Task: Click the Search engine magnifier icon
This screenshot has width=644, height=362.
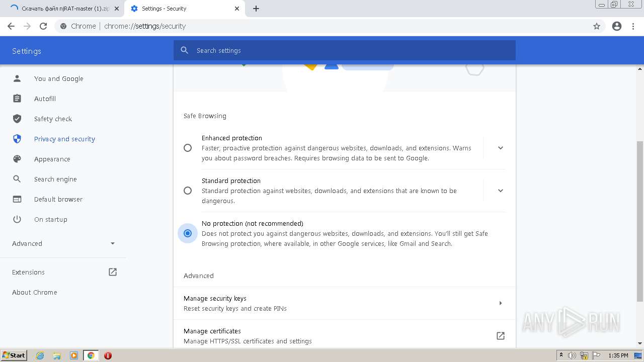Action: pos(17,179)
